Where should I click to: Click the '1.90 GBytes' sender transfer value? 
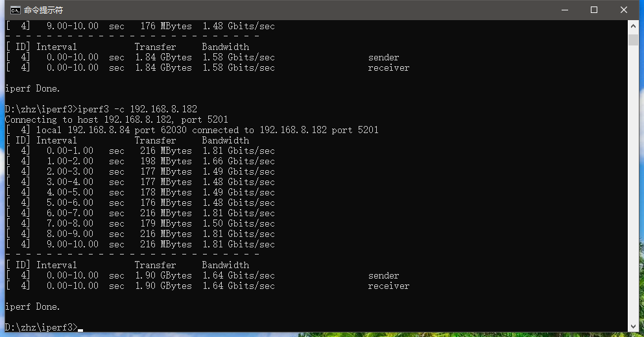coord(163,275)
